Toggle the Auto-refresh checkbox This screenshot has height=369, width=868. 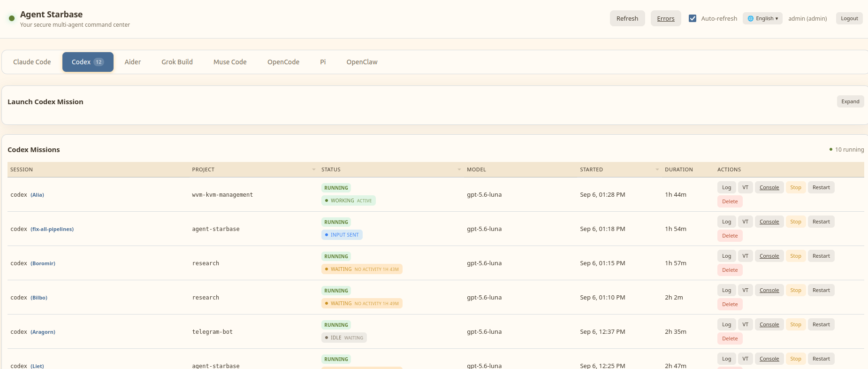coord(693,18)
